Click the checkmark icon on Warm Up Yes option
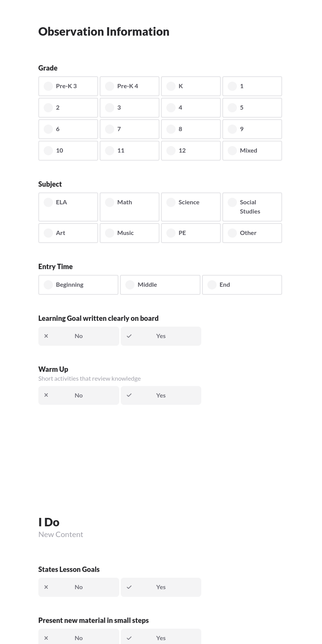322x644 pixels. [129, 395]
